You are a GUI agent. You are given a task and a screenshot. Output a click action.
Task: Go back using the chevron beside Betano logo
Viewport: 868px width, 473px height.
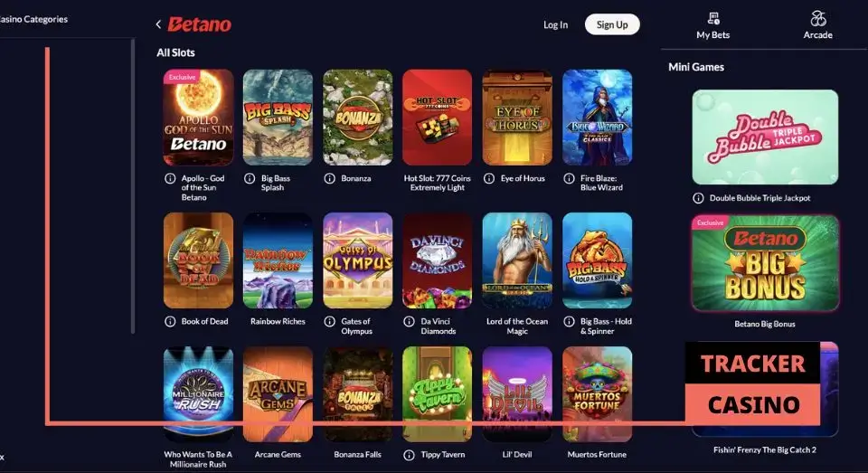coord(158,24)
